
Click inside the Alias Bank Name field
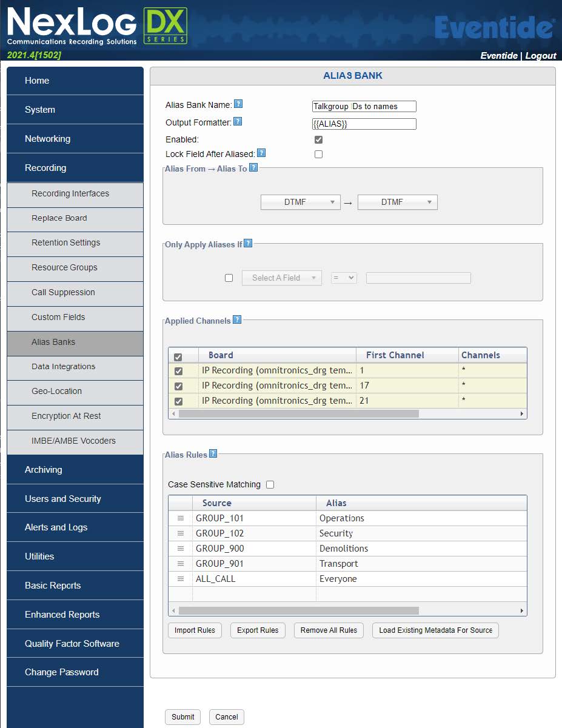(364, 106)
